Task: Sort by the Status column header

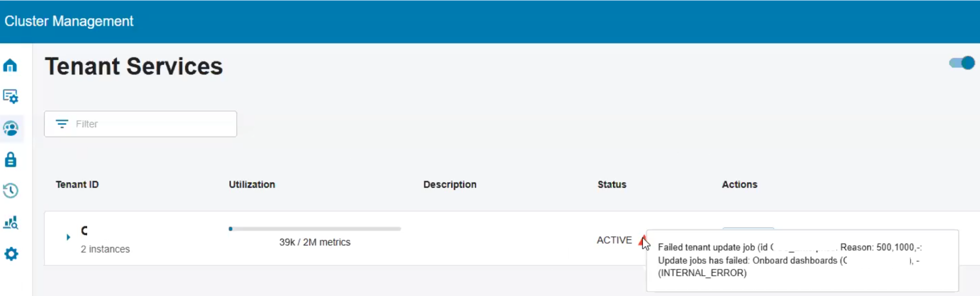Action: [612, 184]
